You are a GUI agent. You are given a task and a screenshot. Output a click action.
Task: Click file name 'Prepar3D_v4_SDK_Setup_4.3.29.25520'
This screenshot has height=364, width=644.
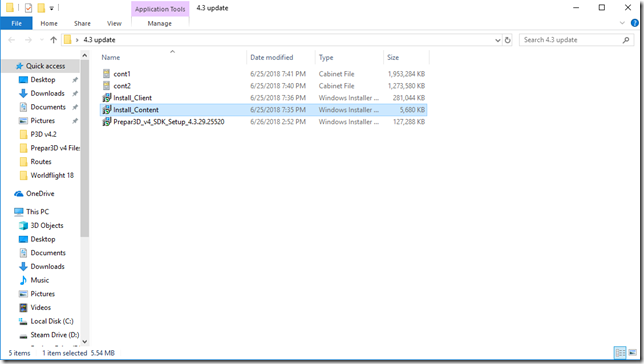tap(169, 122)
